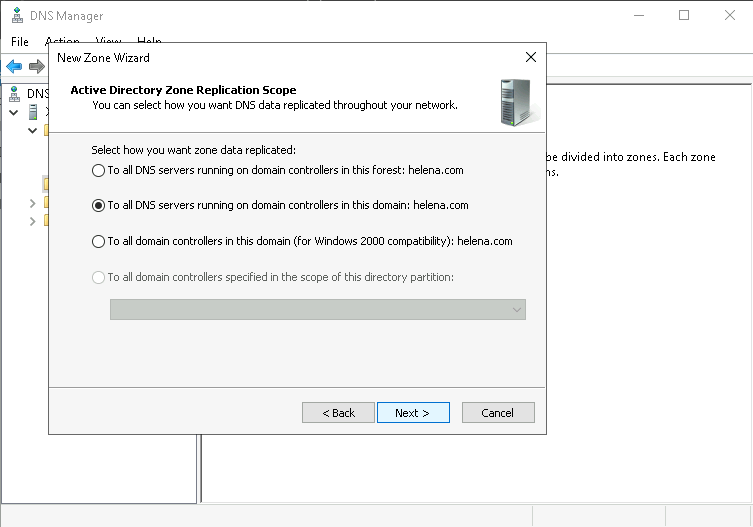Image resolution: width=753 pixels, height=527 pixels.
Task: Click the gray Forward arrow in the toolbar
Action: pyautogui.click(x=37, y=67)
